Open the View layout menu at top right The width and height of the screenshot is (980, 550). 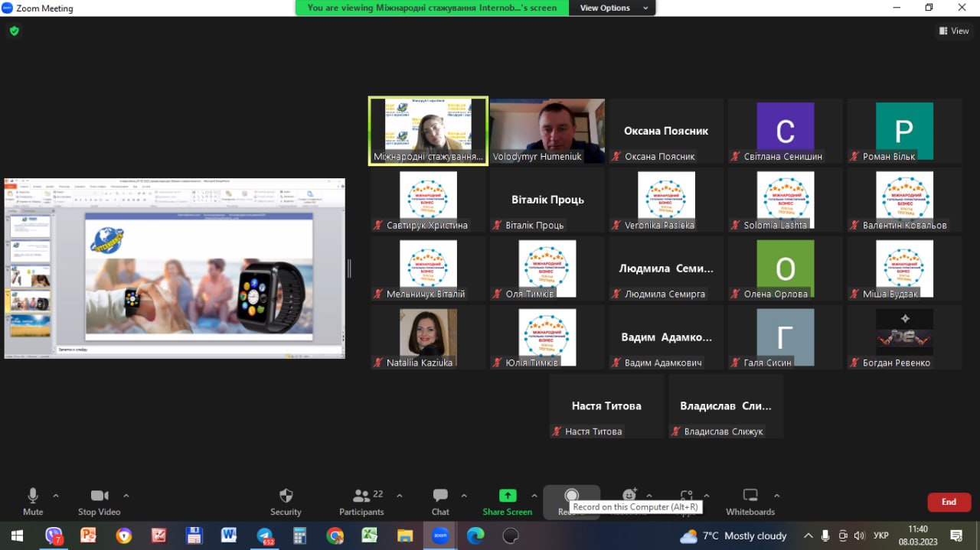tap(954, 31)
